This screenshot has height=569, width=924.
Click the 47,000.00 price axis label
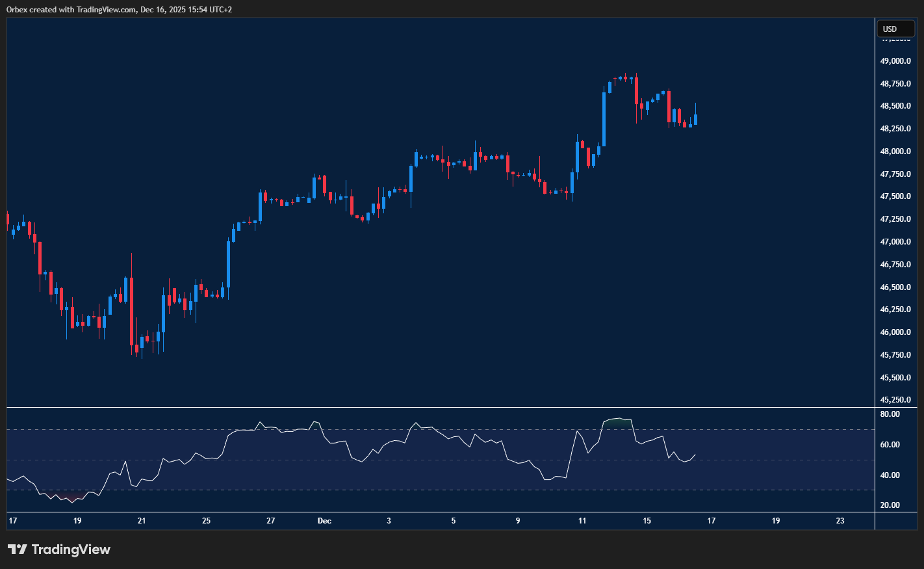point(895,242)
